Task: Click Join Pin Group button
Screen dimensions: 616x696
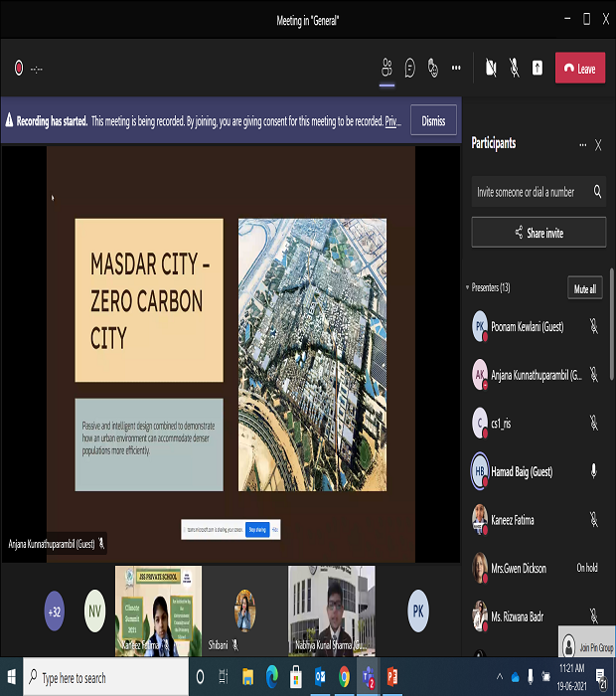Action: click(587, 641)
